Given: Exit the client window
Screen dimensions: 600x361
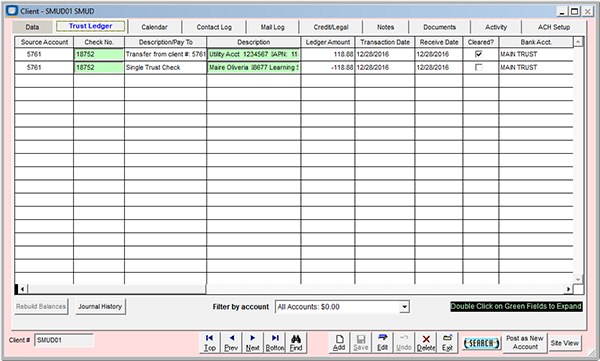Looking at the screenshot, I should point(447,343).
